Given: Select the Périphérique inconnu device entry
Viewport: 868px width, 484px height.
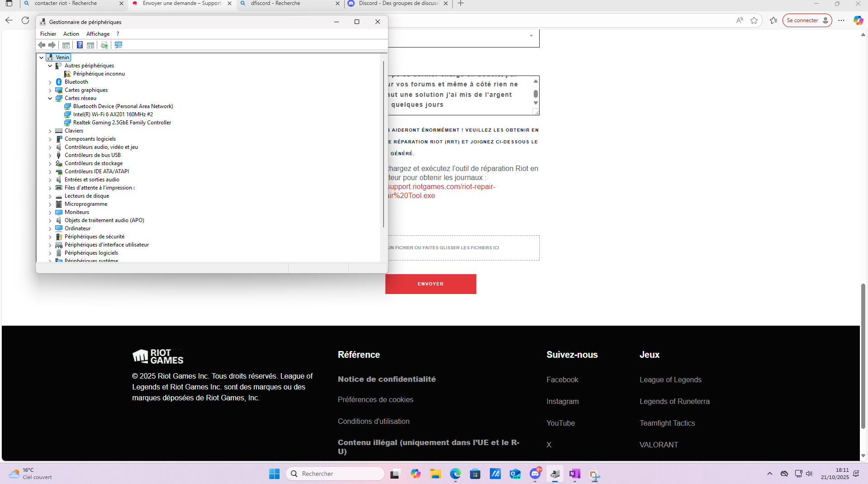Looking at the screenshot, I should point(99,74).
